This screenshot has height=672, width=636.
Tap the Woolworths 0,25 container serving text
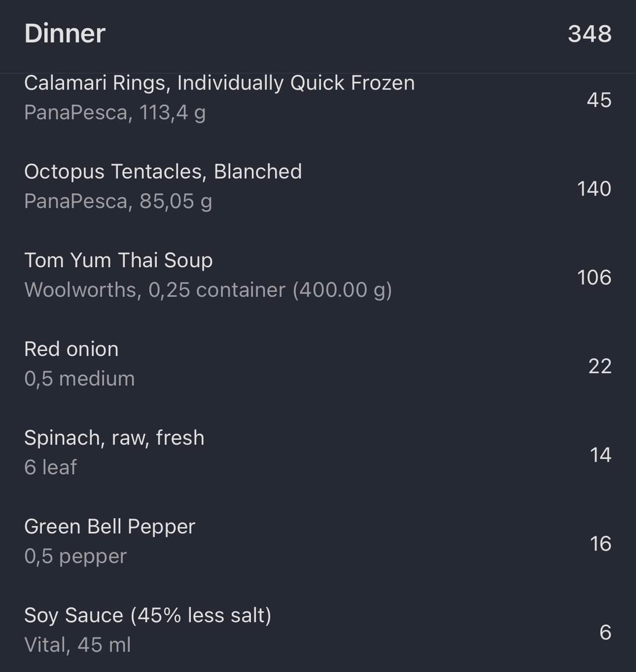pos(208,290)
